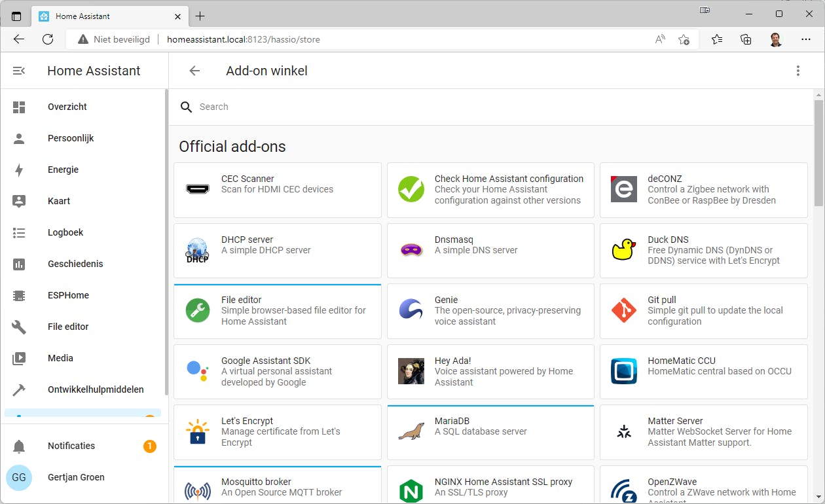Viewport: 825px width, 504px height.
Task: Click the Persoonlijk person icon
Action: pyautogui.click(x=19, y=138)
